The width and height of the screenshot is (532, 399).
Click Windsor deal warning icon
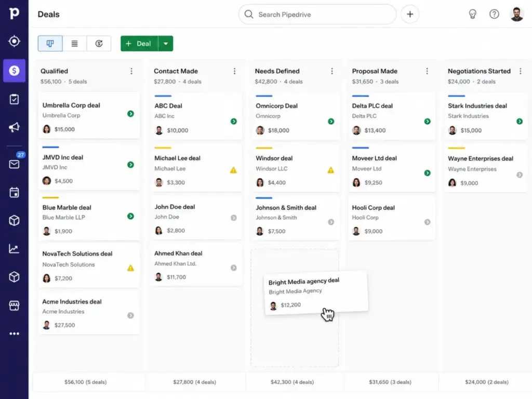tap(331, 170)
